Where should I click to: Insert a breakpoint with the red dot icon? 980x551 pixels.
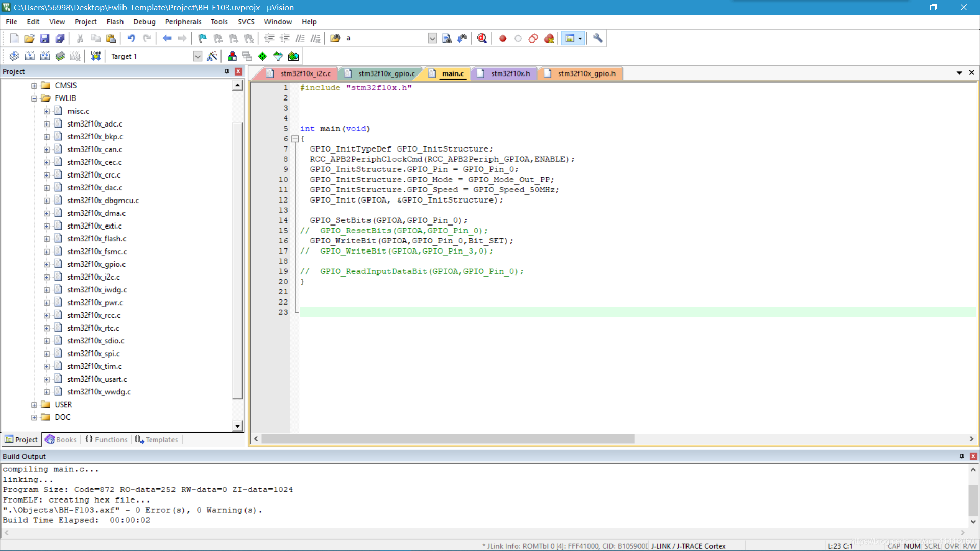pyautogui.click(x=503, y=38)
